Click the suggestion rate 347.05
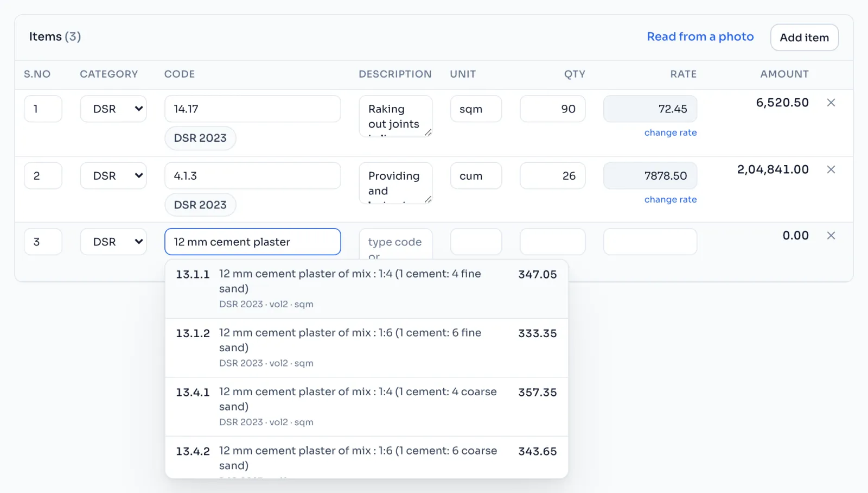This screenshot has height=493, width=868. tap(537, 274)
